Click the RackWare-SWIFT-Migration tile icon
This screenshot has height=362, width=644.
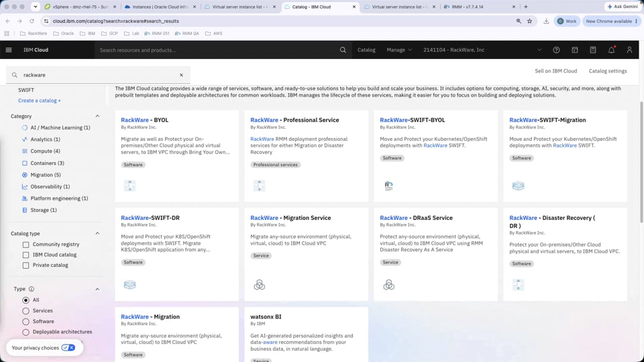[518, 186]
